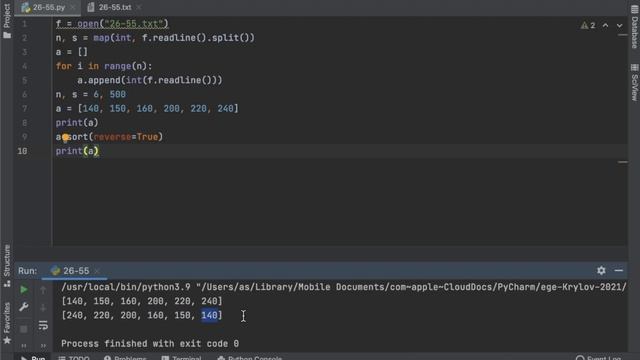This screenshot has width=640, height=360.
Task: Open the Python Console tool window
Action: (x=250, y=358)
